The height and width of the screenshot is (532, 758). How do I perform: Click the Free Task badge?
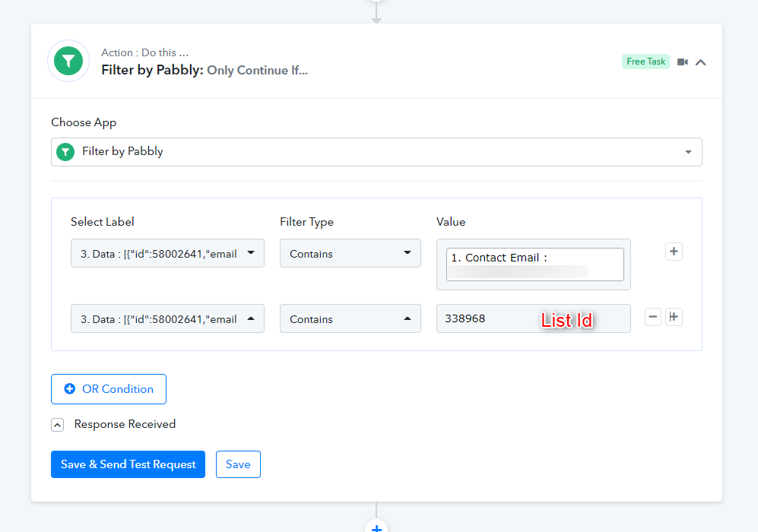pos(645,62)
